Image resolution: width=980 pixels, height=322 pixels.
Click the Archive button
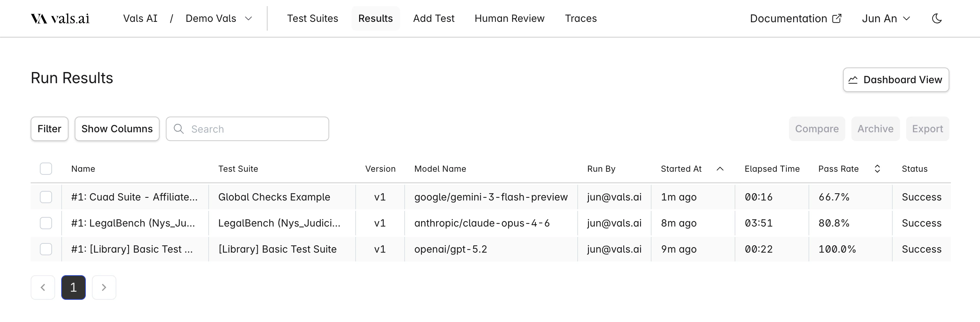(x=875, y=129)
